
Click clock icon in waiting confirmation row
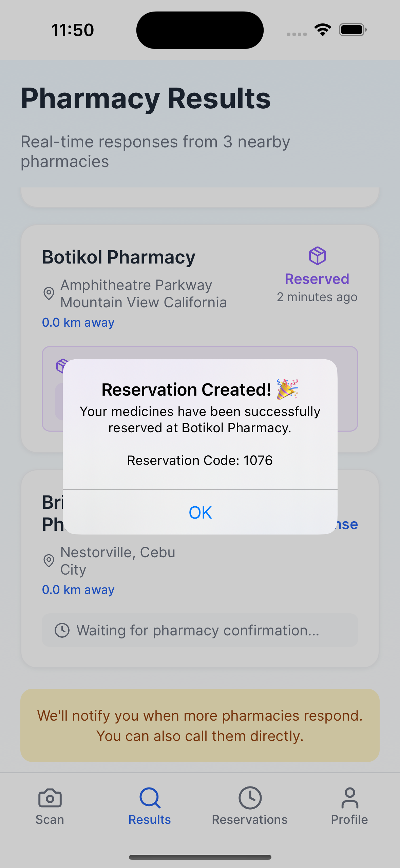click(x=62, y=630)
